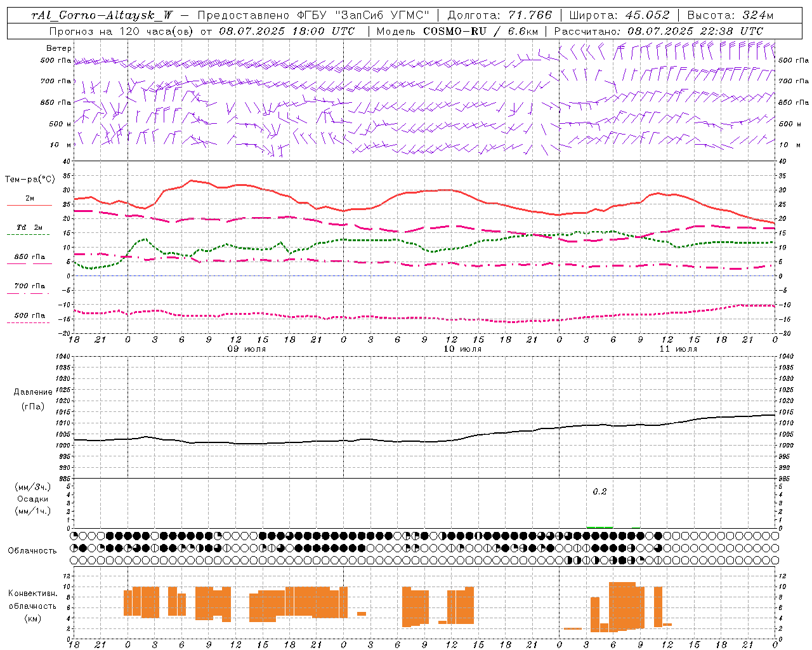
Task: Click the '700 гПа' temperature legend entry
Action: click(x=30, y=286)
